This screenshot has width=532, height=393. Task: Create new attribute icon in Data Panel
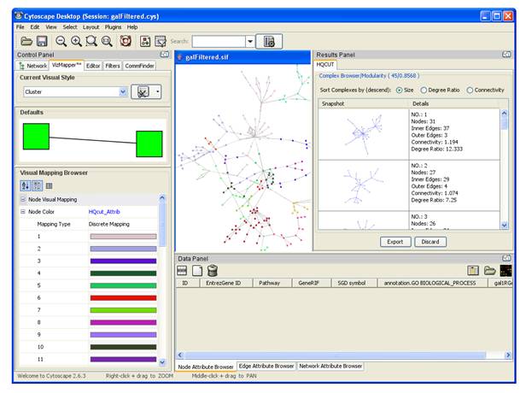[197, 271]
